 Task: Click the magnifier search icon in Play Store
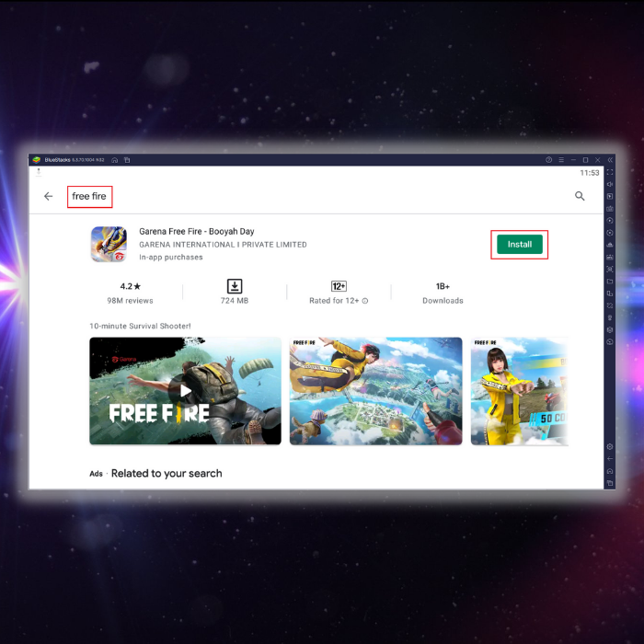580,196
